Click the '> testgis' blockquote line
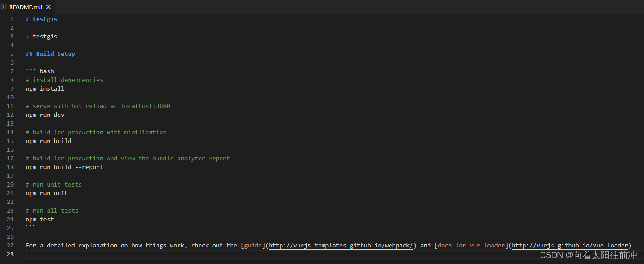Image resolution: width=644 pixels, height=264 pixels. click(x=41, y=37)
